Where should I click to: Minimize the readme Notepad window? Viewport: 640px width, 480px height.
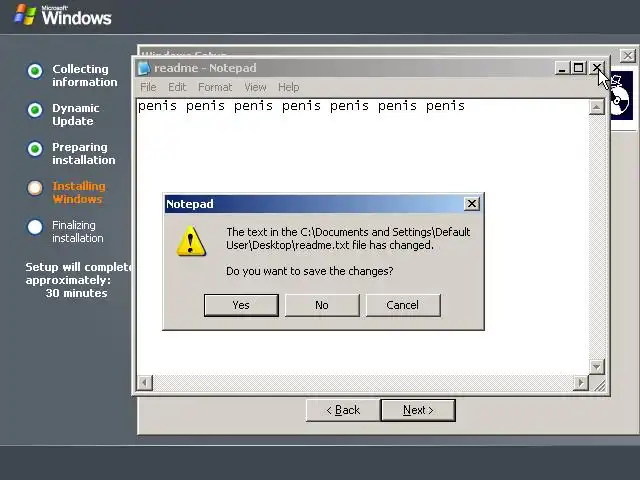(x=562, y=68)
